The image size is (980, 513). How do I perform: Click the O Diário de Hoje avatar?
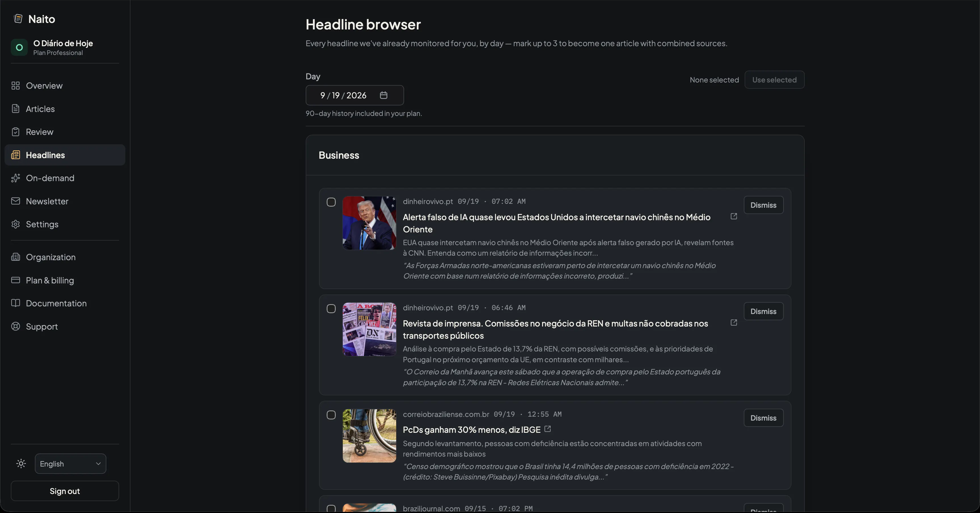19,48
